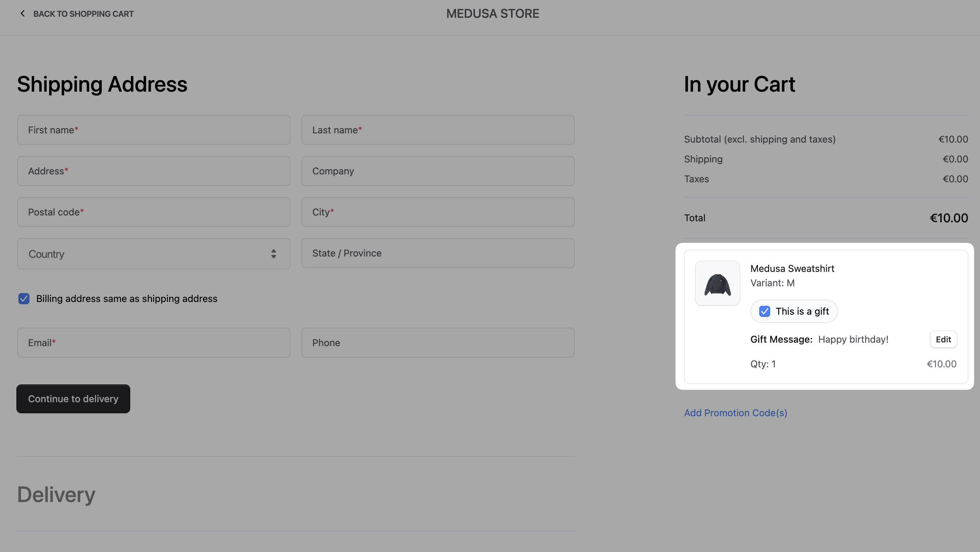Click the City input field
The image size is (980, 552).
(437, 212)
